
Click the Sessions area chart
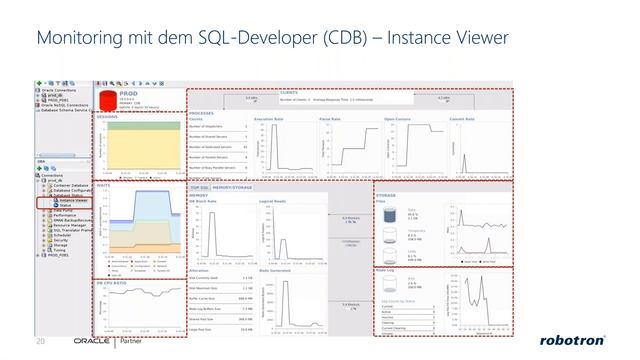point(143,145)
